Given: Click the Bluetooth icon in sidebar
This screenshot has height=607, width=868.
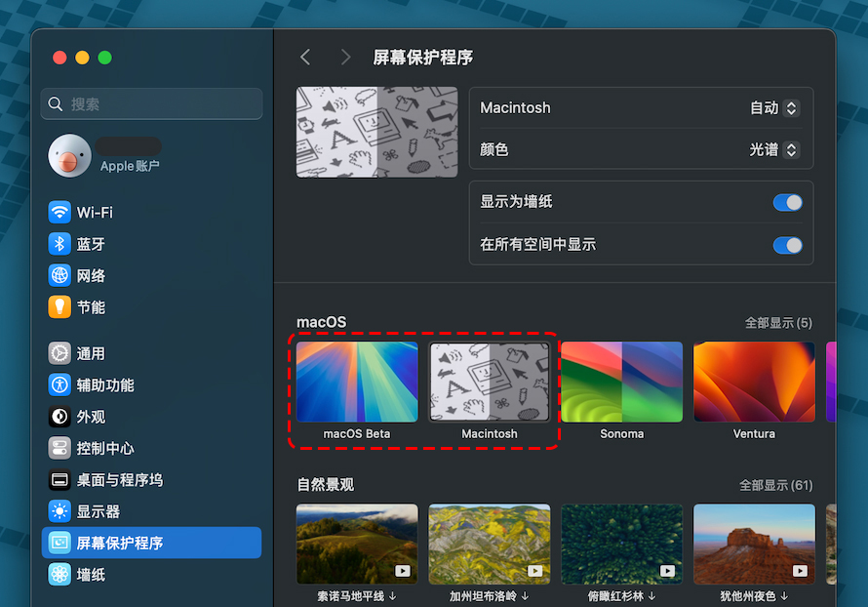Looking at the screenshot, I should tap(59, 244).
